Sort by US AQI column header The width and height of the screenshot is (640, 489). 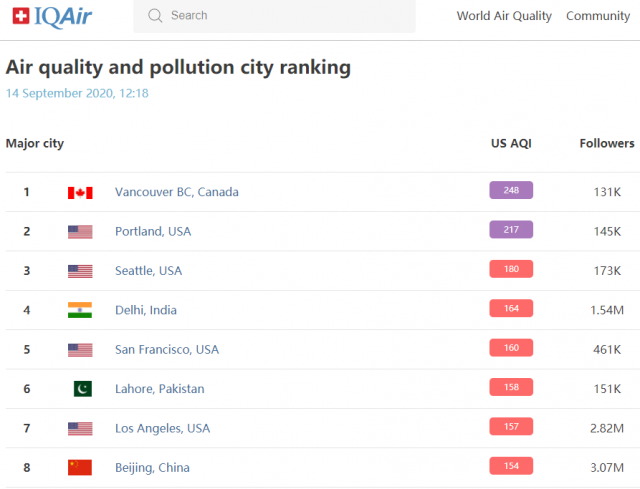pyautogui.click(x=511, y=143)
